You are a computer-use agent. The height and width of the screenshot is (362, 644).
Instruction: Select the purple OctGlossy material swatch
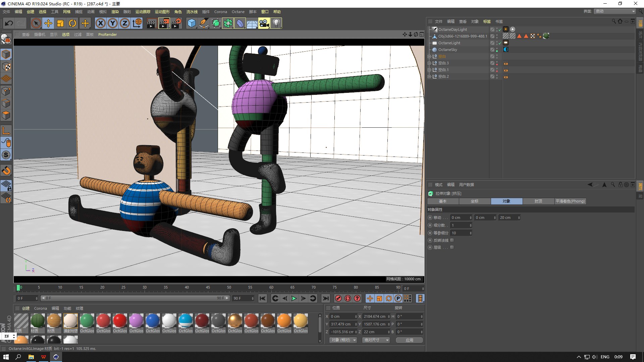[x=136, y=321]
